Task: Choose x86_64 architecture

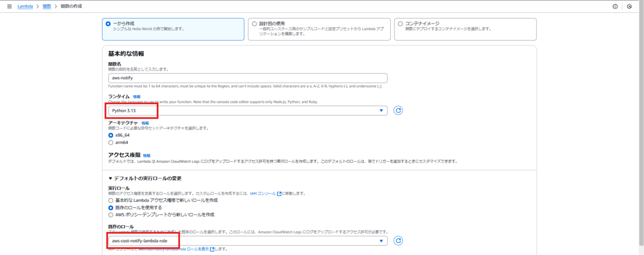Action: click(111, 136)
